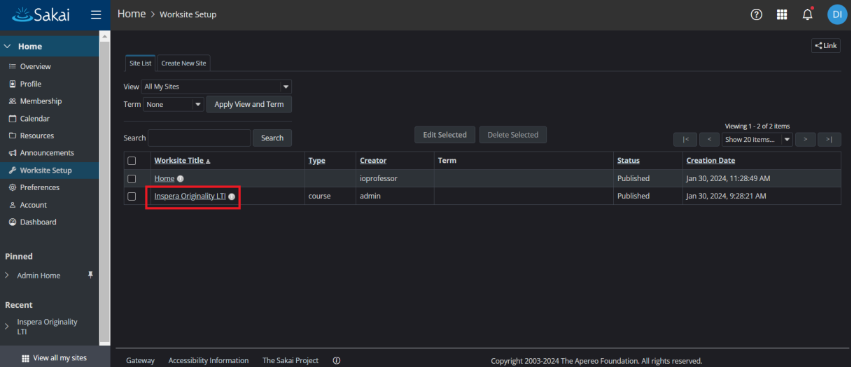Click the Profile icon in sidebar
Viewport: 851px width, 367px height.
(12, 84)
